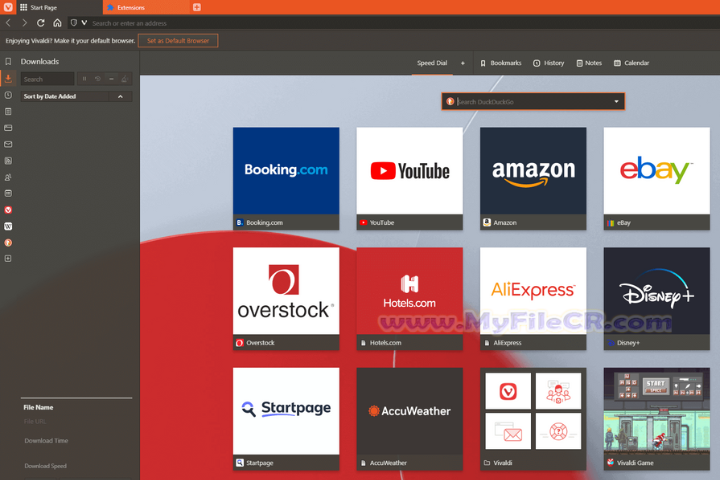Viewport: 720px width, 480px height.
Task: Open the Notes start page tab
Action: 589,63
